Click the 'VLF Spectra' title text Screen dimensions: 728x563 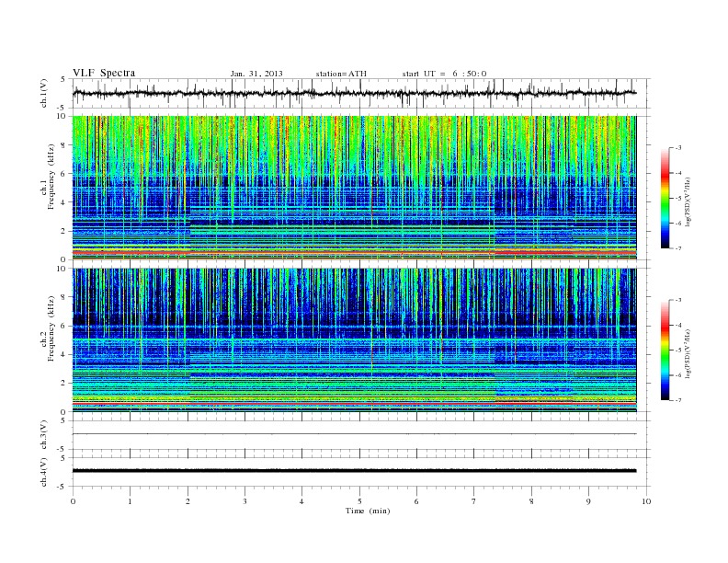click(104, 73)
